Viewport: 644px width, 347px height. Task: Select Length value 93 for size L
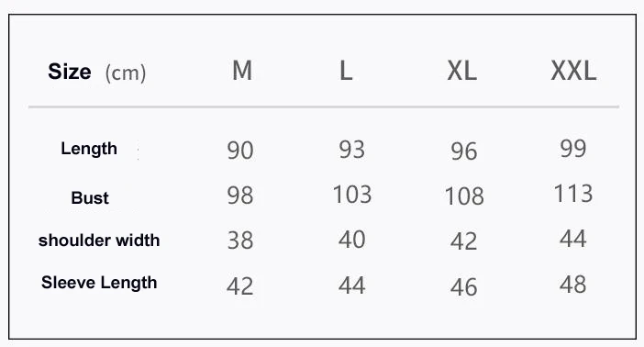352,150
